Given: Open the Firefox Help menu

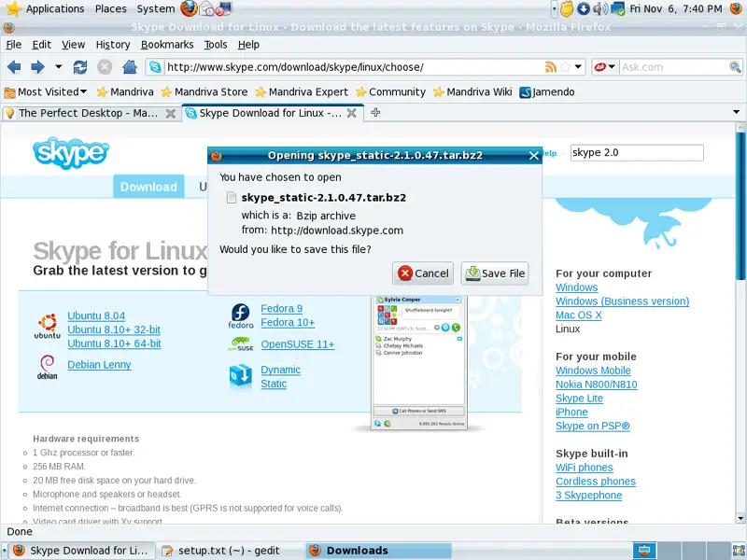Looking at the screenshot, I should 248,44.
